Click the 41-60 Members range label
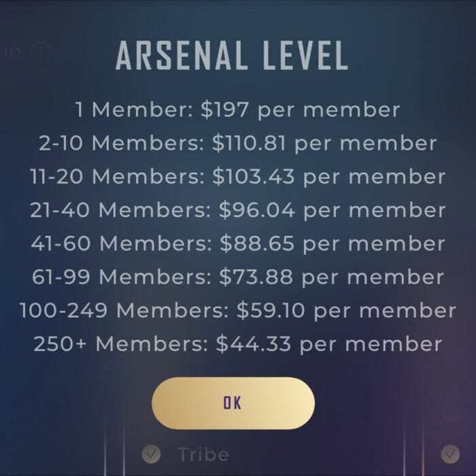 tap(121, 243)
